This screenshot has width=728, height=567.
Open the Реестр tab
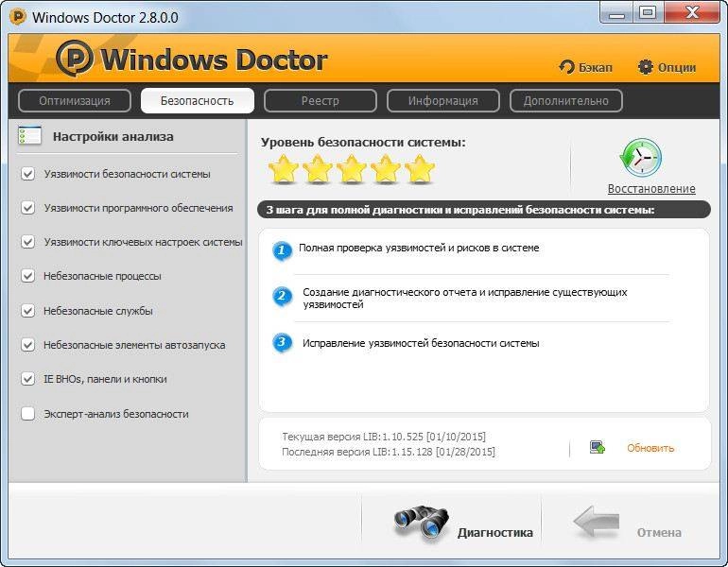pos(321,101)
